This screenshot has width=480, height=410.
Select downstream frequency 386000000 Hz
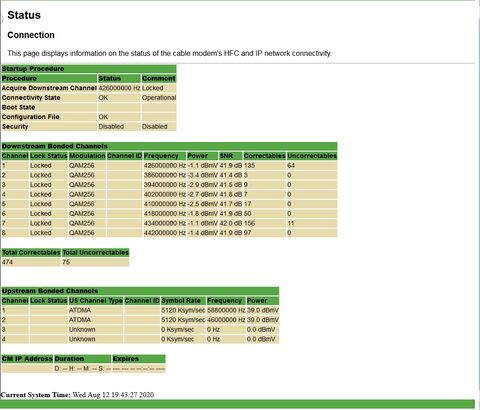pos(165,175)
